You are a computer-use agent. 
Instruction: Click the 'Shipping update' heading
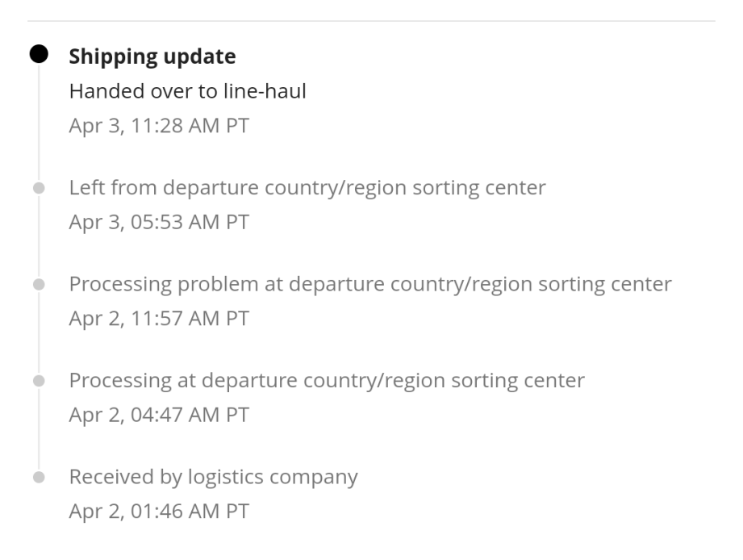[152, 56]
